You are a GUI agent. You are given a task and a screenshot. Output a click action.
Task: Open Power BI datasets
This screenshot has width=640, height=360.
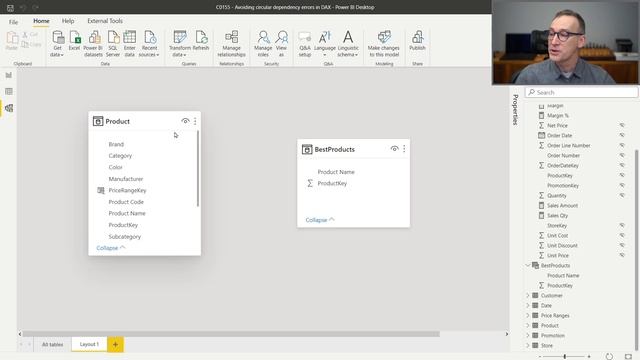point(93,44)
